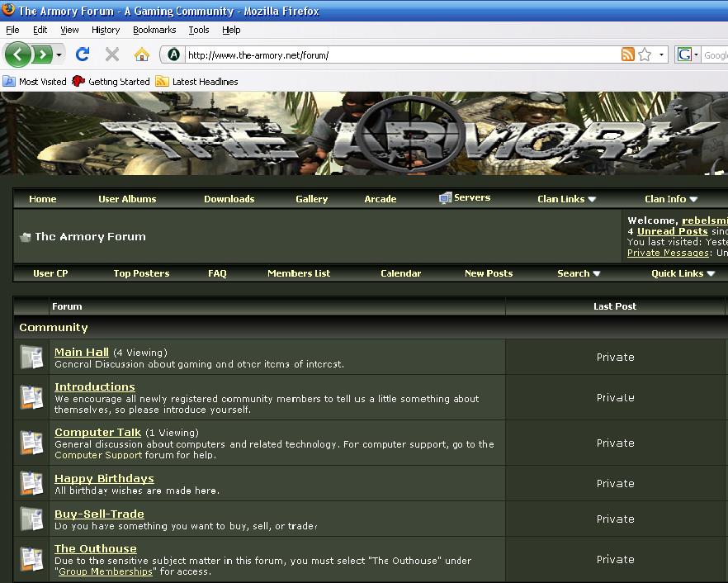Expand the Clan Info dropdown
Image resolution: width=728 pixels, height=583 pixels.
point(671,199)
